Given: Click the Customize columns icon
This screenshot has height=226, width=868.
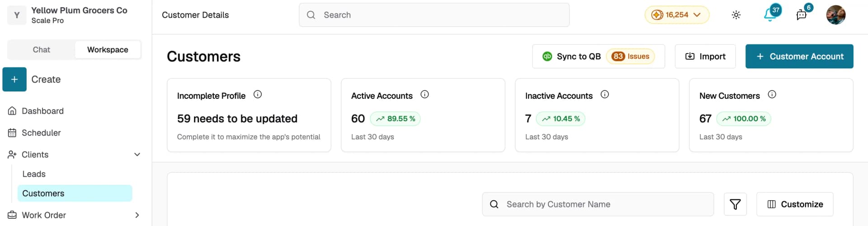Looking at the screenshot, I should pyautogui.click(x=772, y=204).
